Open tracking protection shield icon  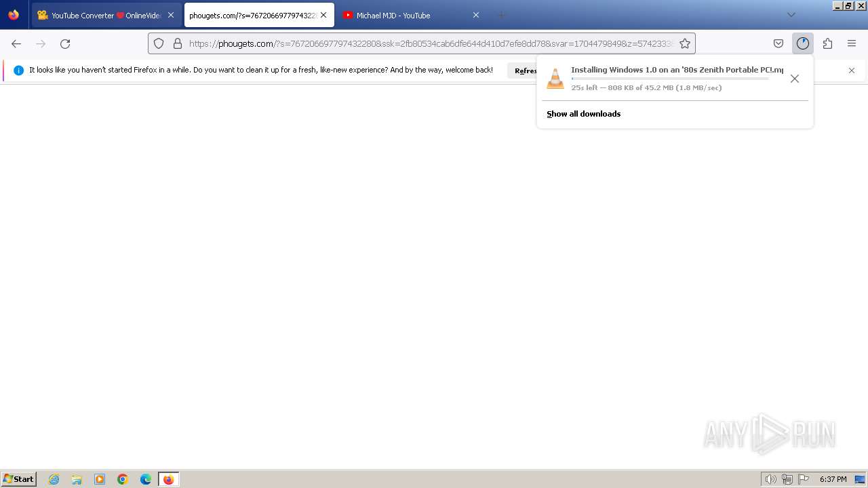pyautogui.click(x=159, y=43)
